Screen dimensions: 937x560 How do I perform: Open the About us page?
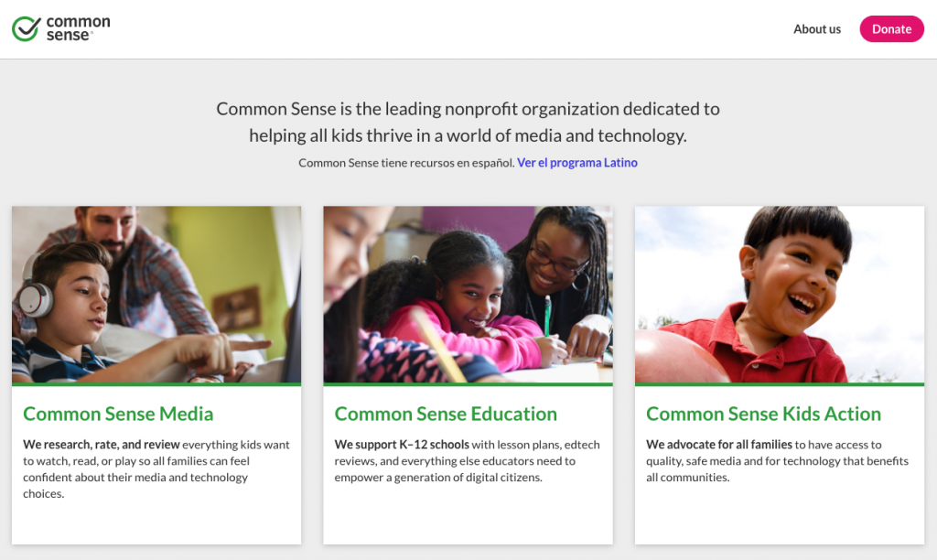816,29
